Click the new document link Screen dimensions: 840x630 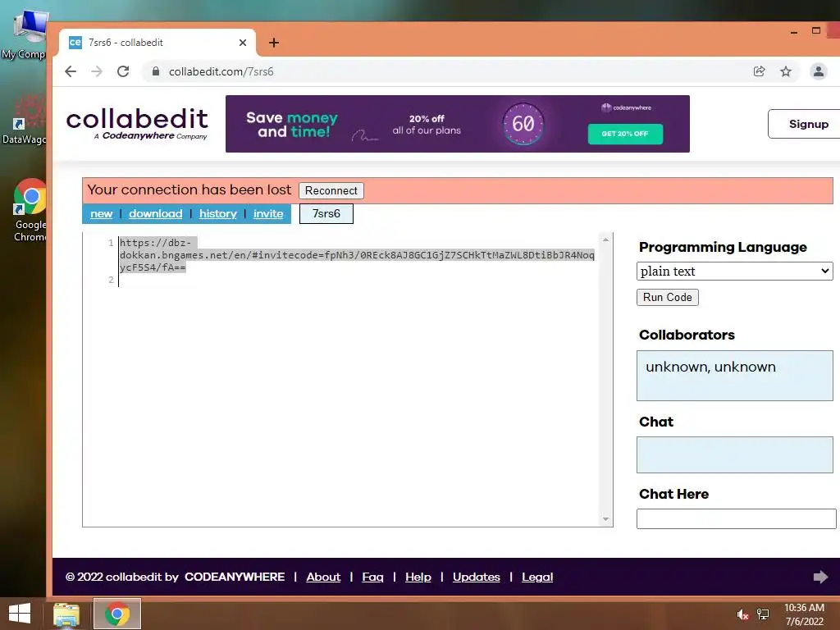coord(101,214)
